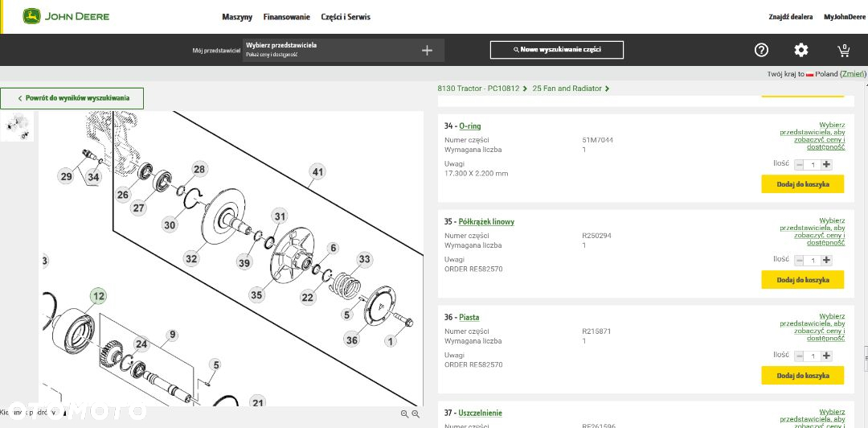Screen dimensions: 868x428
Task: Select part callout 27 in diagram
Action: [x=138, y=208]
